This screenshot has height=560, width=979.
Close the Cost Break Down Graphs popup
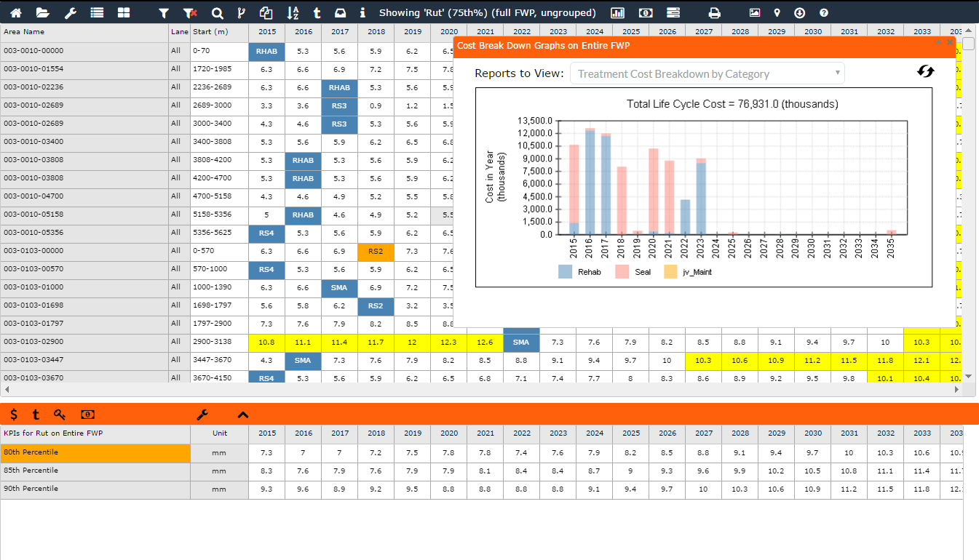point(949,42)
